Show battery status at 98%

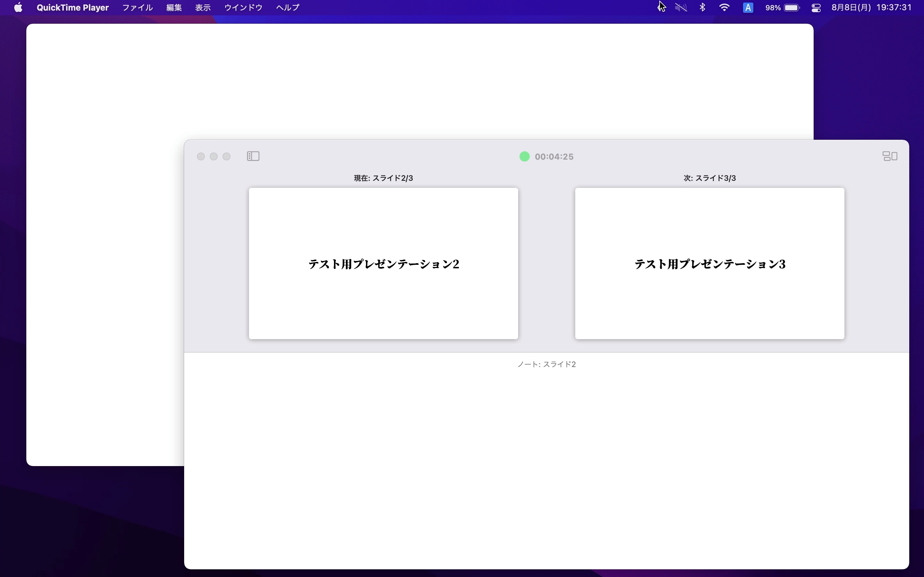(x=783, y=8)
